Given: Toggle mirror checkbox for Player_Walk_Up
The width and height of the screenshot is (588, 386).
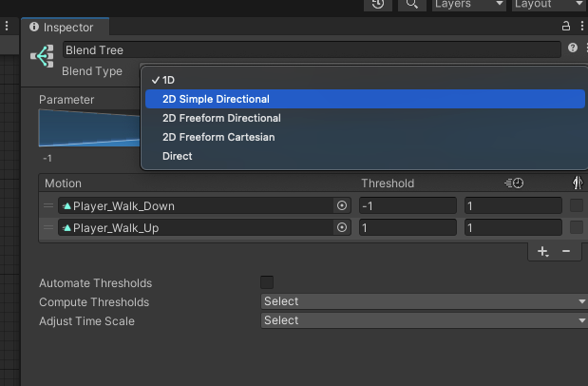Looking at the screenshot, I should click(577, 227).
